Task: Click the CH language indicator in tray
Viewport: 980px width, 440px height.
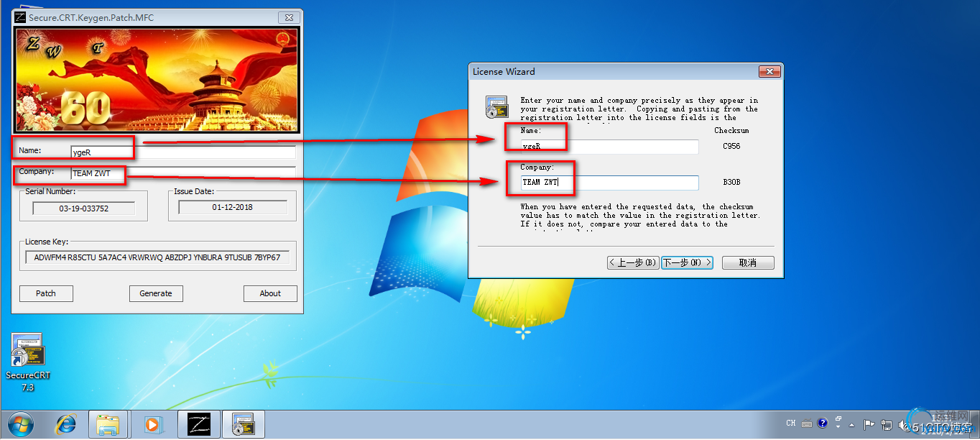Action: [x=791, y=423]
